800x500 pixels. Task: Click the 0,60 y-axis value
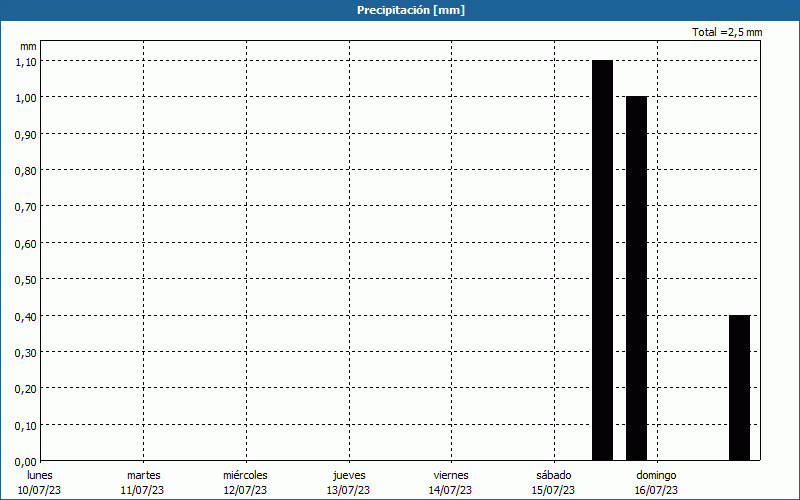[26, 244]
